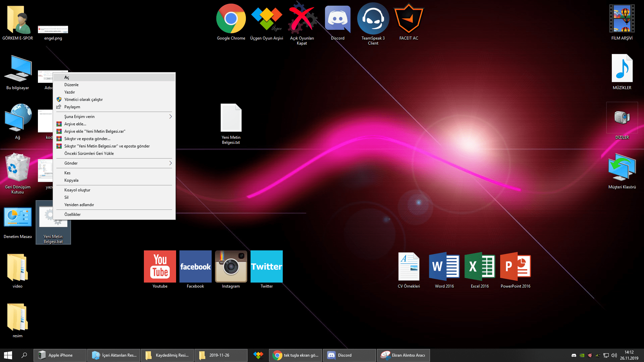Expand the Gönder submenu
The width and height of the screenshot is (644, 362).
pyautogui.click(x=114, y=163)
